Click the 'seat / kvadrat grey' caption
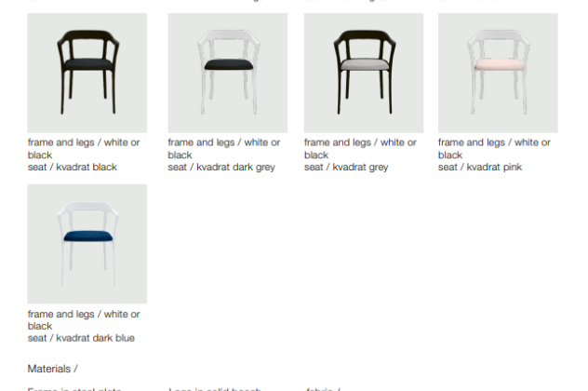The image size is (588, 391). click(346, 167)
